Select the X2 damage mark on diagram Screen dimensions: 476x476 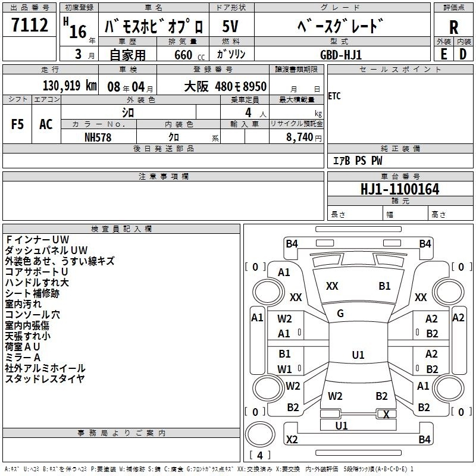point(292,440)
